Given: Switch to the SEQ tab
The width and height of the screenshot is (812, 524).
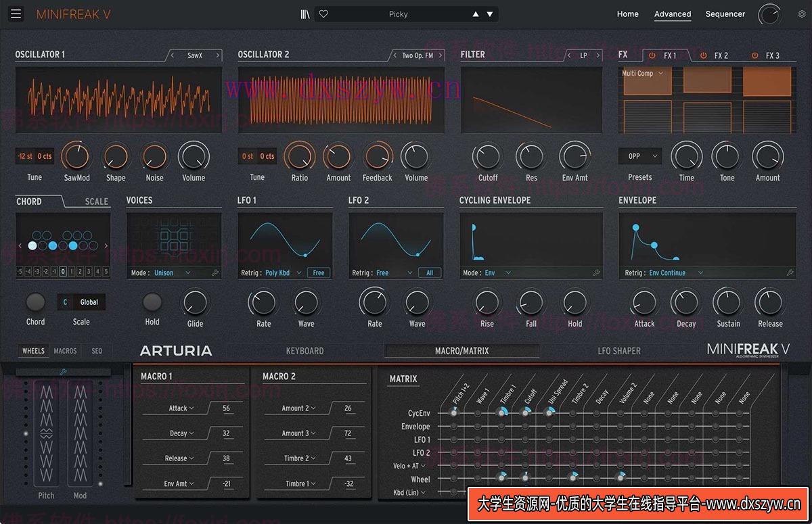Looking at the screenshot, I should click(x=97, y=351).
